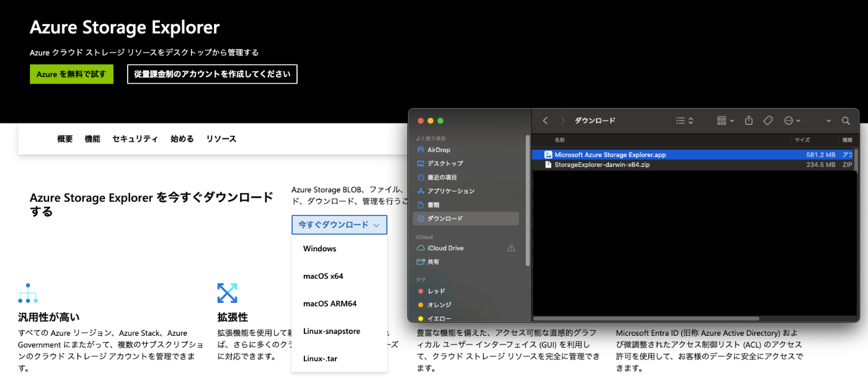
Task: Open the セキュリティ tab
Action: coord(135,139)
